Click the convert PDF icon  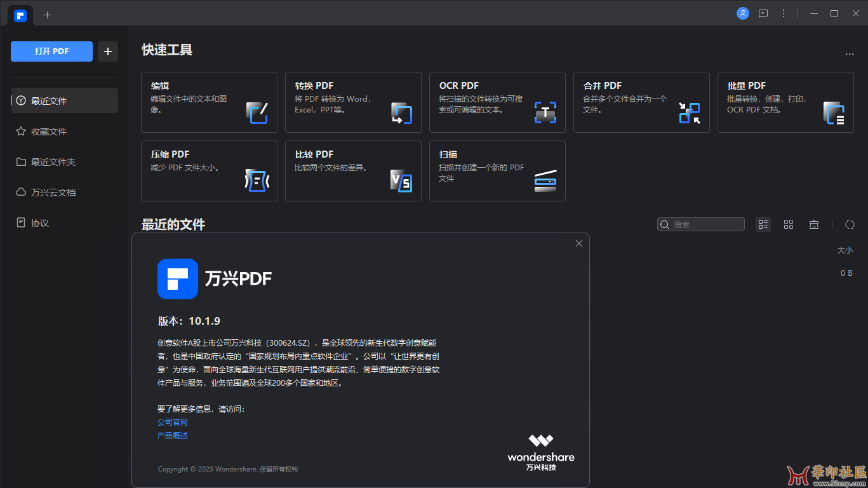coord(401,113)
